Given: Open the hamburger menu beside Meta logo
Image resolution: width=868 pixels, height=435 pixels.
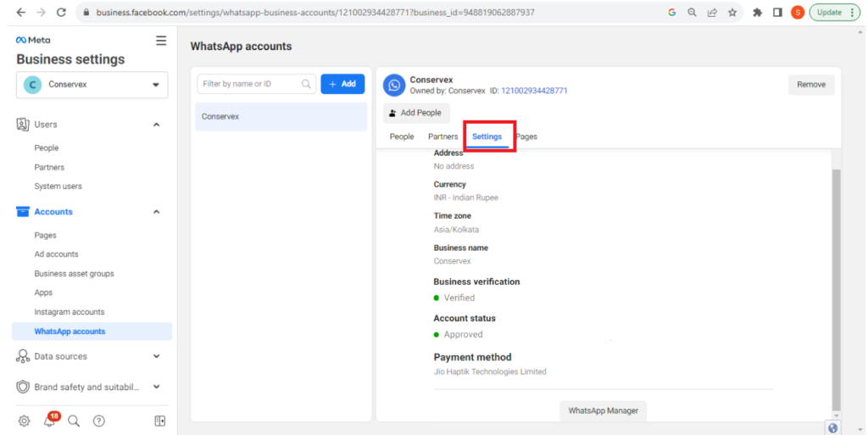Looking at the screenshot, I should coord(161,41).
